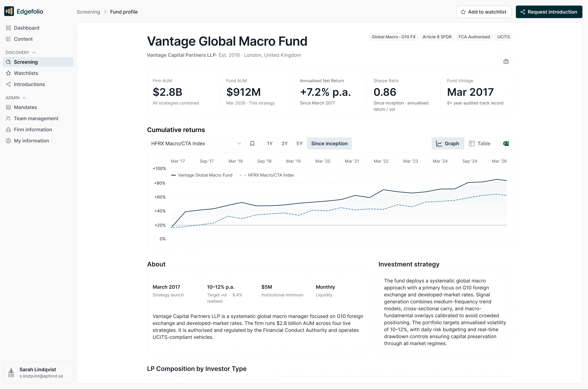This screenshot has height=389, width=588.
Task: Click the Dashboard grid icon
Action: (x=8, y=28)
